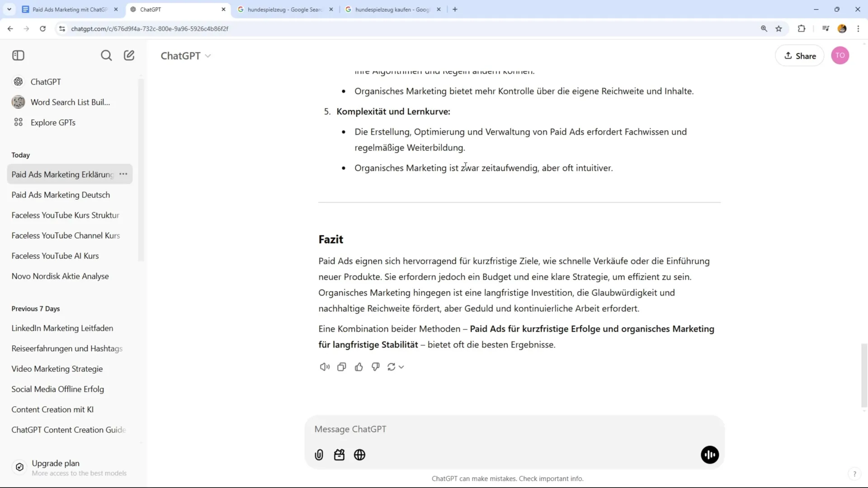Open the Reiseerfahrungen und Hashtags chat

[70, 348]
